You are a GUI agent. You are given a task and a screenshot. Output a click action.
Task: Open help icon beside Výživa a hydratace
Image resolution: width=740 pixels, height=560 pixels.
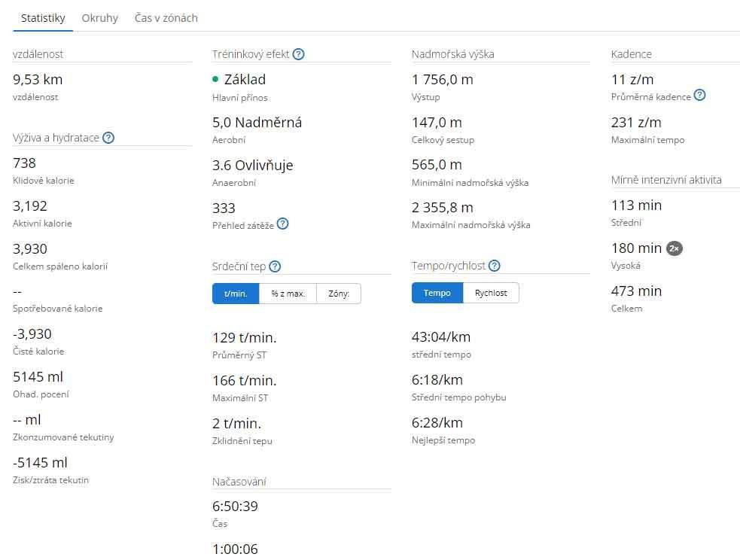click(x=108, y=138)
